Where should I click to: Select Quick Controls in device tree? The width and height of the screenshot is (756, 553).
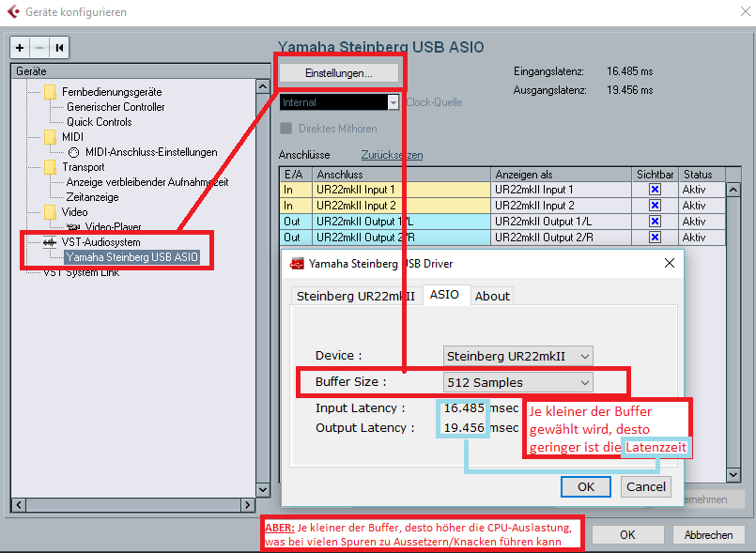(100, 122)
